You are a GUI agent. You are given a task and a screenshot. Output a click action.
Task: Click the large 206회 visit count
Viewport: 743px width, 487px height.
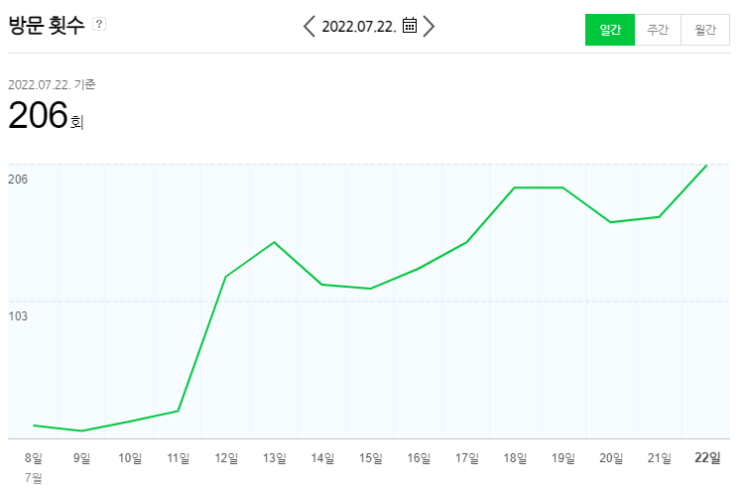pos(46,115)
